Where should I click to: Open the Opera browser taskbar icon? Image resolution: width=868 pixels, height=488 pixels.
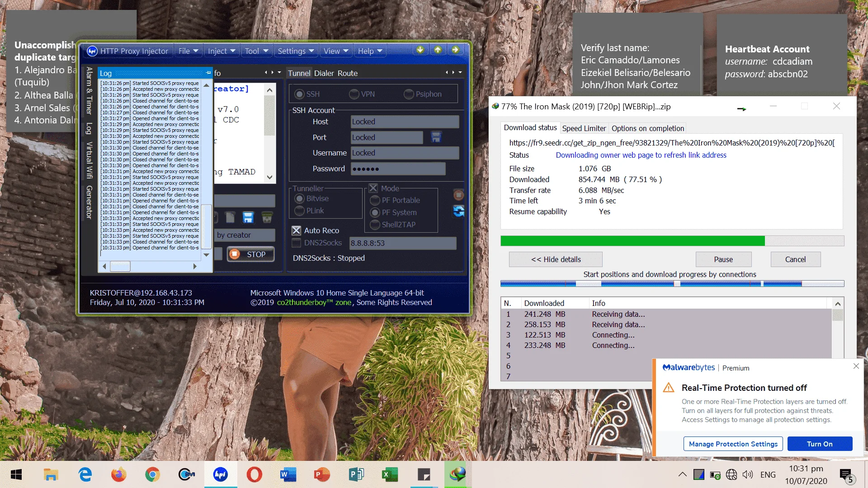(254, 474)
